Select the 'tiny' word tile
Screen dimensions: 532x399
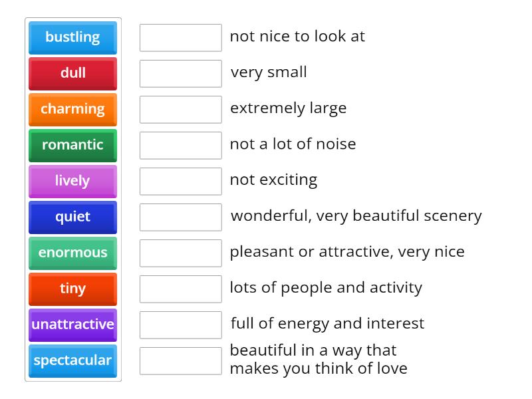coord(72,289)
